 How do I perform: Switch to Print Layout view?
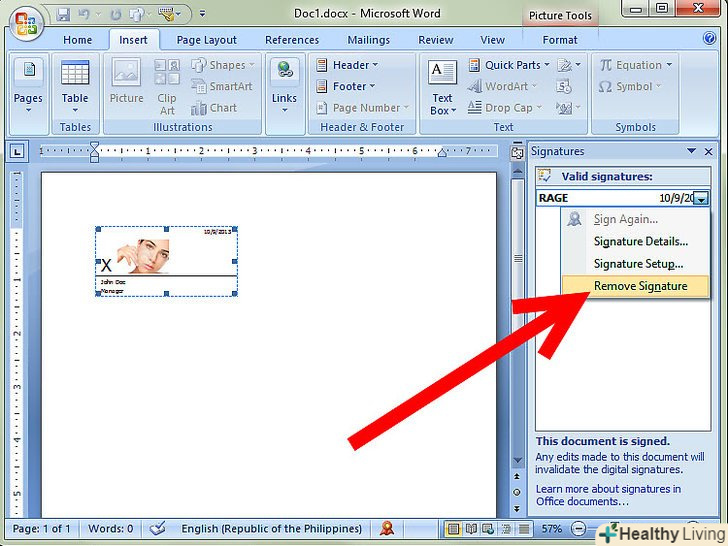click(x=453, y=529)
